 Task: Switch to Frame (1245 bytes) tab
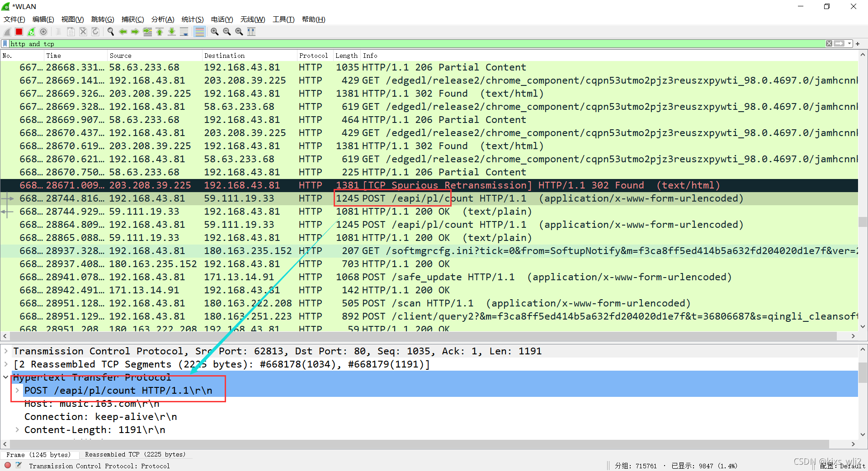click(x=39, y=455)
